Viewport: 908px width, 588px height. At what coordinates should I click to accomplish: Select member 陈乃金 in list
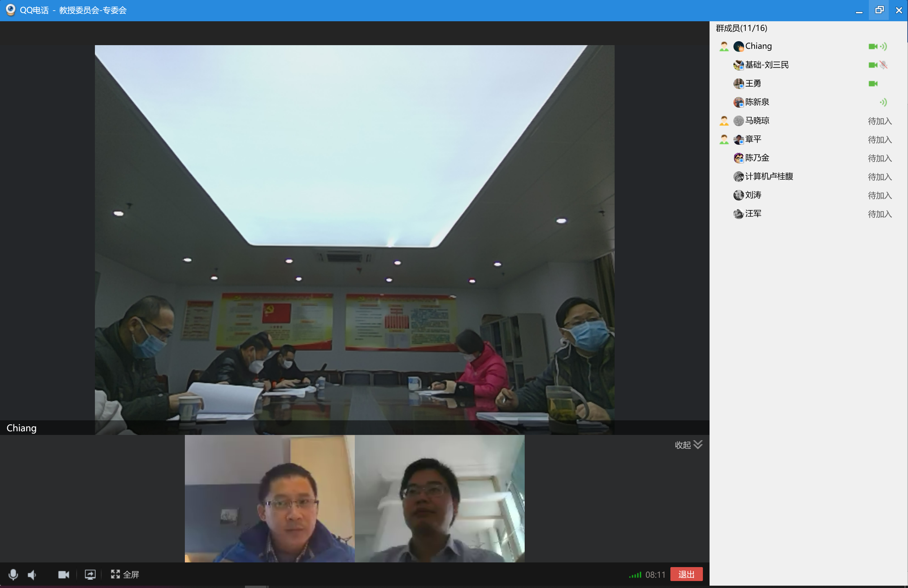coord(757,158)
